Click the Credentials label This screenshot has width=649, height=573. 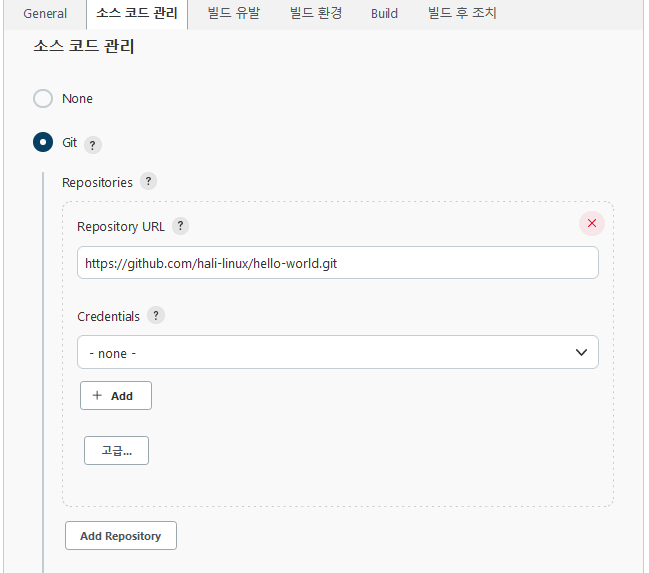click(108, 316)
